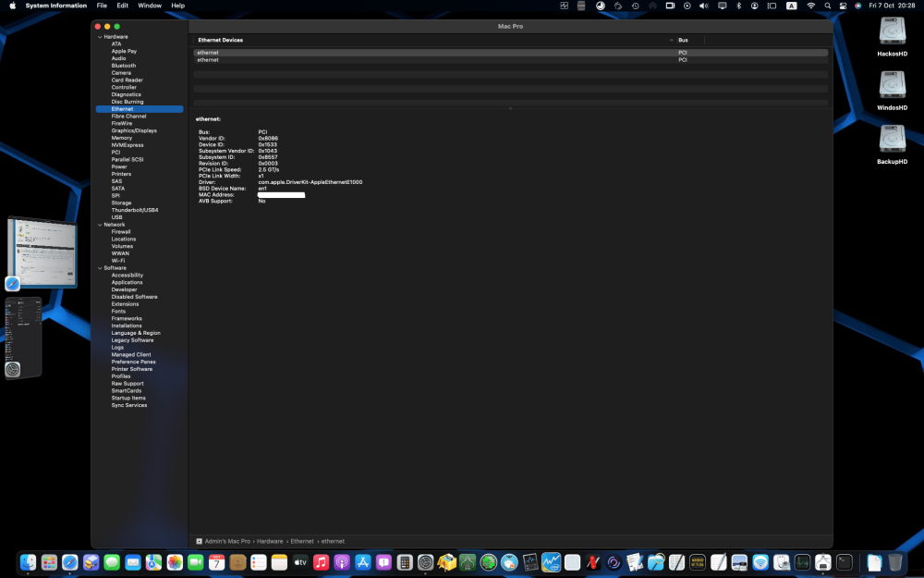
Task: Open System Information menu
Action: (x=56, y=6)
